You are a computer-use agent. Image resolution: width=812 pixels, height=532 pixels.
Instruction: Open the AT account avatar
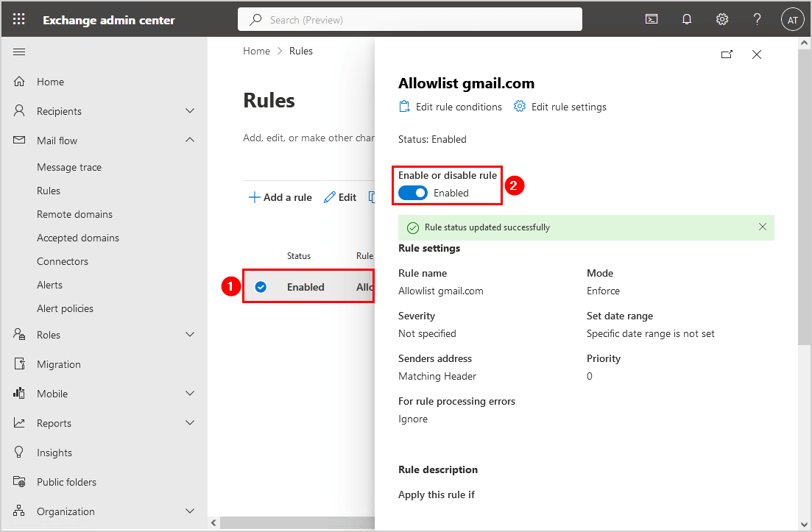792,20
